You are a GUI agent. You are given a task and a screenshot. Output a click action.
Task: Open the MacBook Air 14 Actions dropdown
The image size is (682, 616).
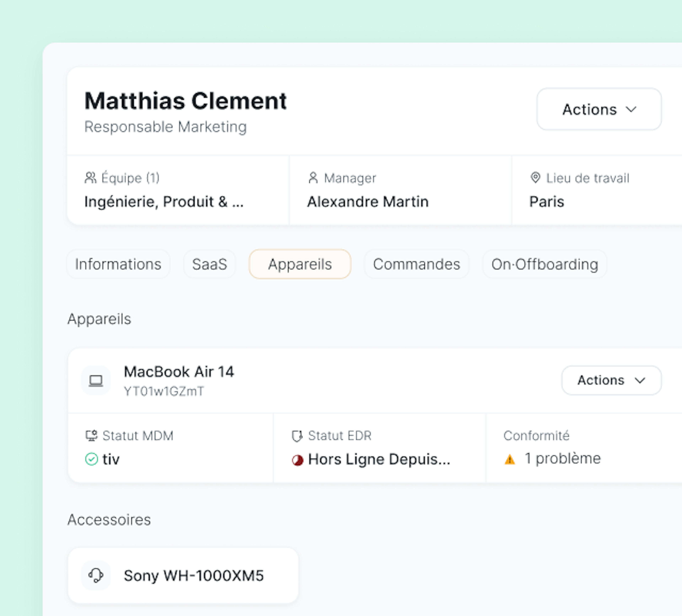(611, 380)
